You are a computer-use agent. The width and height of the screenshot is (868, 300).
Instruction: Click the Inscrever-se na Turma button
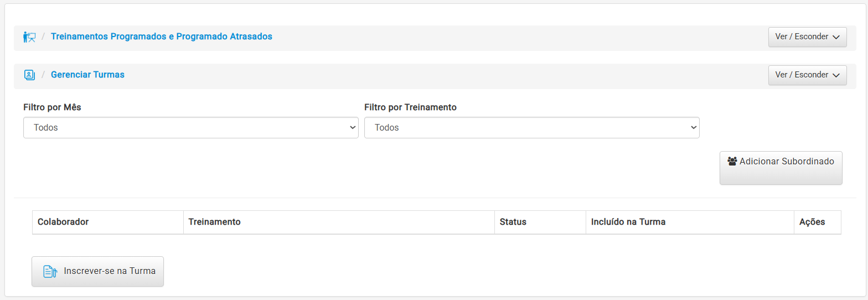click(x=97, y=271)
